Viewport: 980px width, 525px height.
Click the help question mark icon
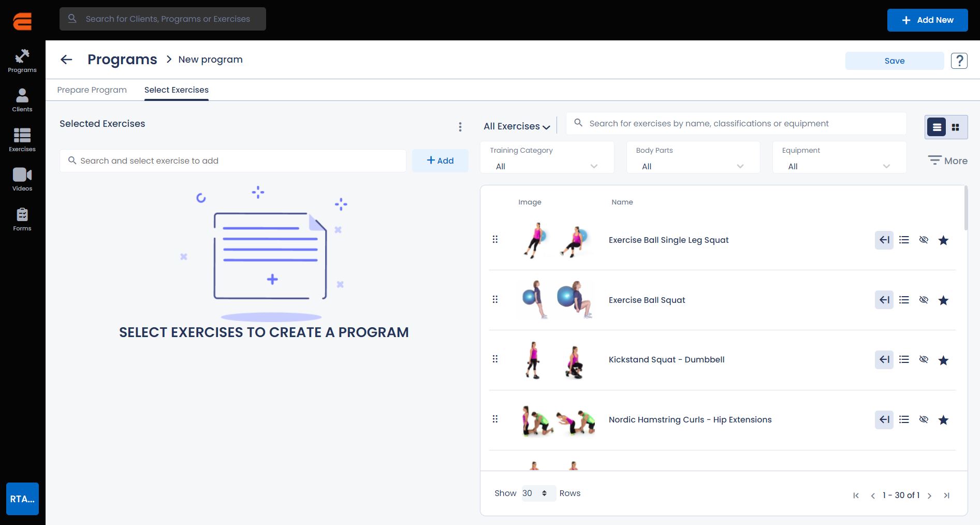coord(959,61)
